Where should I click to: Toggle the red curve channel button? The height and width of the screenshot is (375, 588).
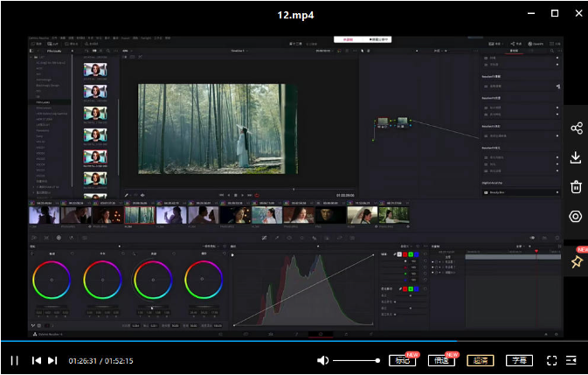coord(405,254)
